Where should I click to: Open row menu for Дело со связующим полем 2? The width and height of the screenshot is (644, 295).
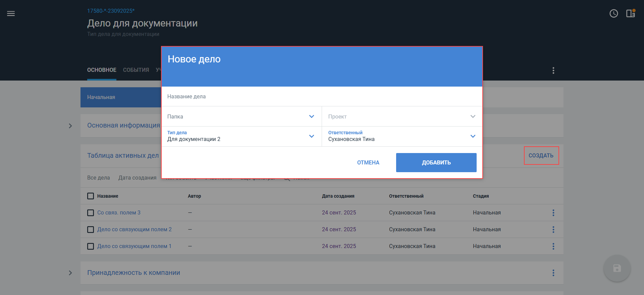553,230
